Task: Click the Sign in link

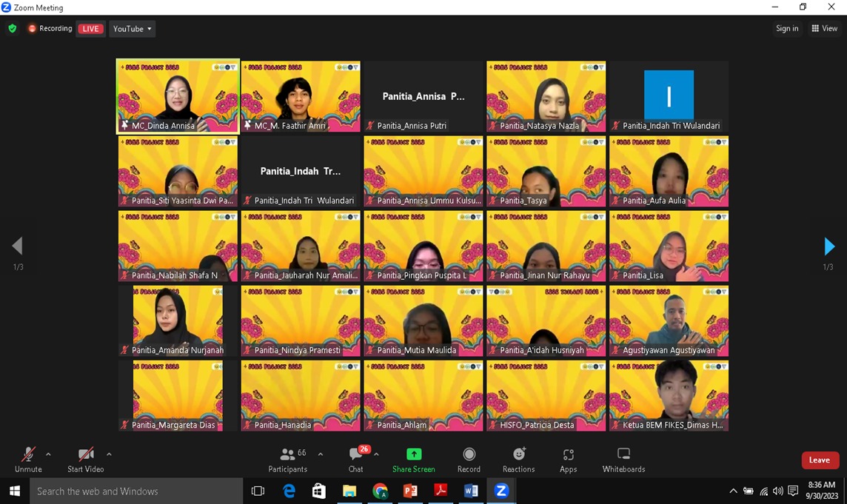Action: pyautogui.click(x=786, y=29)
